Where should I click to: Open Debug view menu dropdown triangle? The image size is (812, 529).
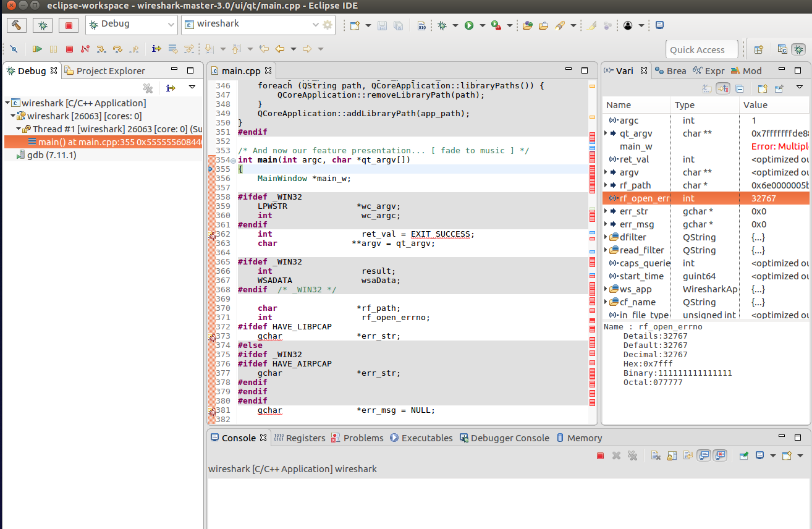[192, 88]
